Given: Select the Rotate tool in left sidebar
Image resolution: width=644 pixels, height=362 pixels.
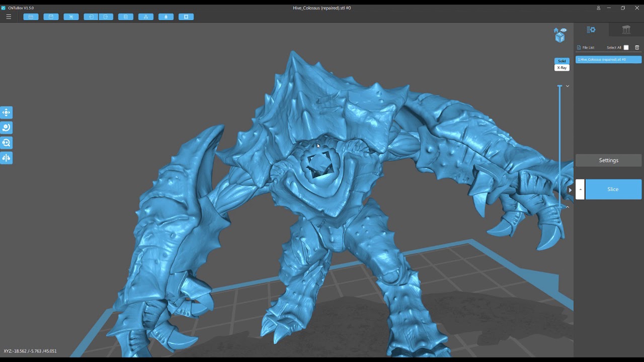Looking at the screenshot, I should [x=6, y=128].
